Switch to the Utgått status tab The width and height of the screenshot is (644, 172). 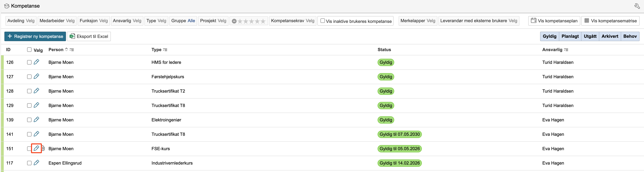pos(590,36)
